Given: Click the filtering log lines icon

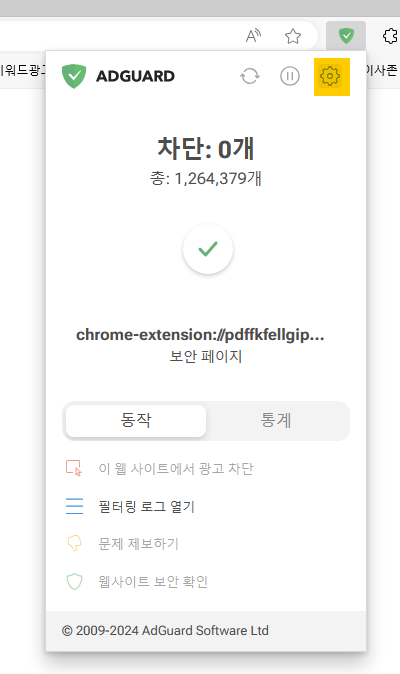Looking at the screenshot, I should tap(74, 506).
